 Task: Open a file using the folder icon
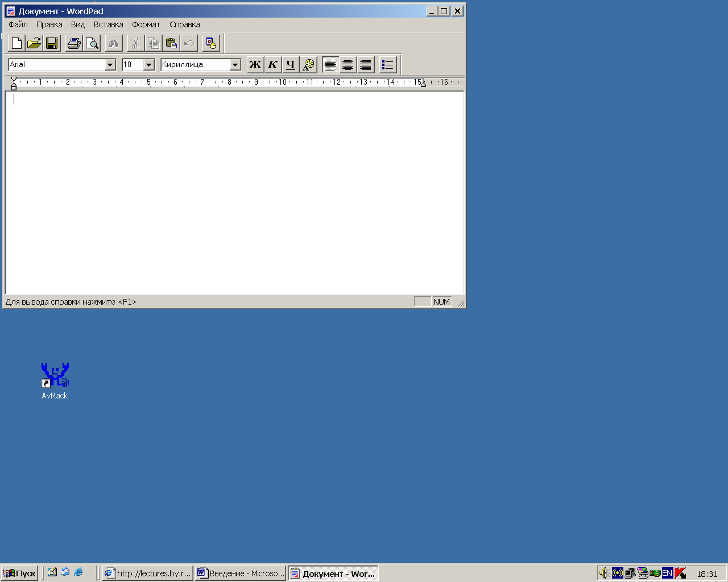pyautogui.click(x=34, y=43)
